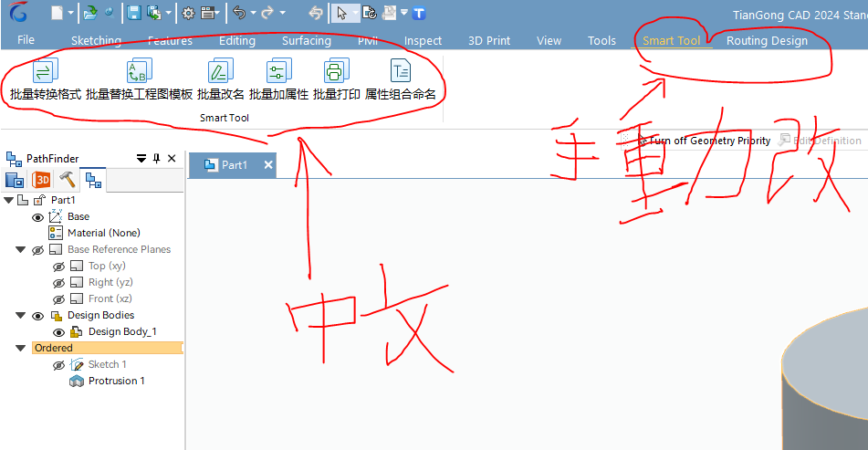868x450 pixels.
Task: Show Sketch 1 via eye icon
Action: click(x=58, y=365)
